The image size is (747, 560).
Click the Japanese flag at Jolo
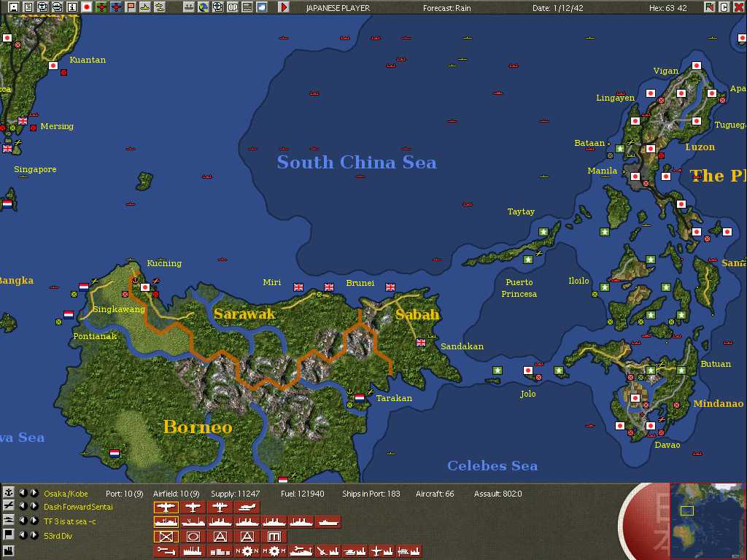(x=528, y=370)
